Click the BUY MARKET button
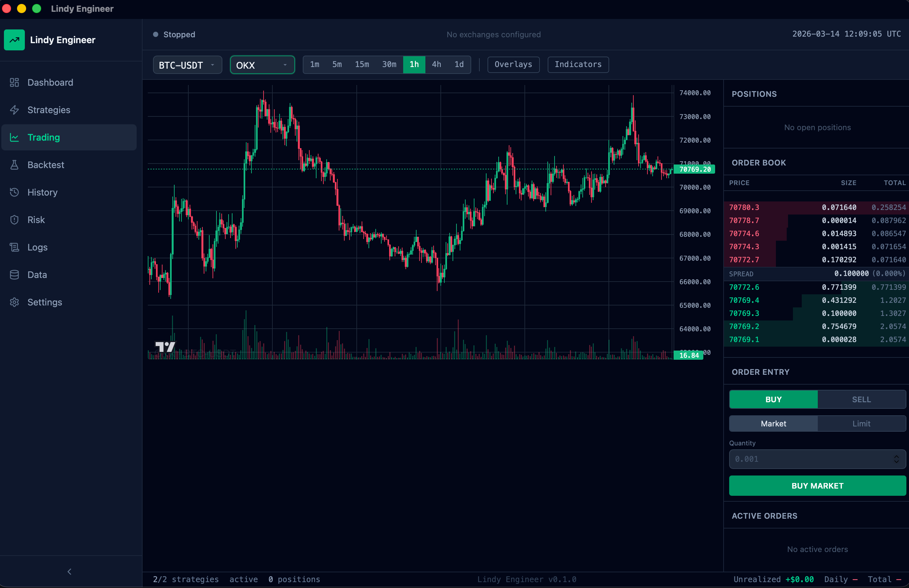 coord(817,486)
